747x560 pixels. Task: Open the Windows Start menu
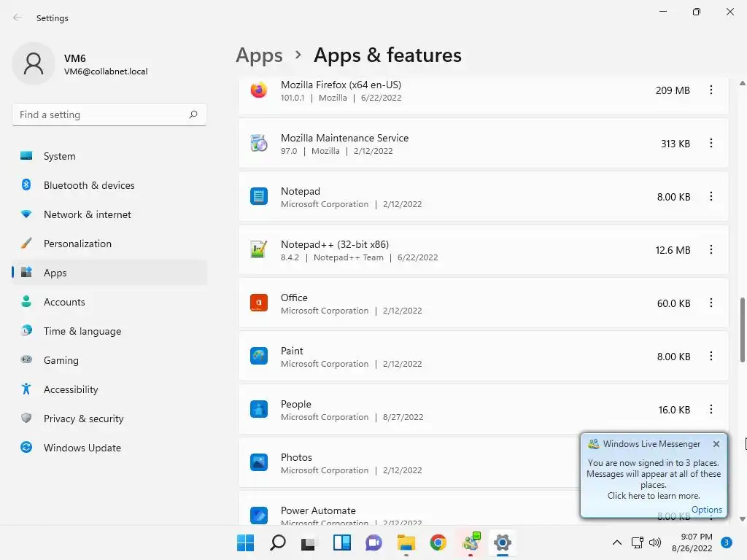click(x=245, y=542)
